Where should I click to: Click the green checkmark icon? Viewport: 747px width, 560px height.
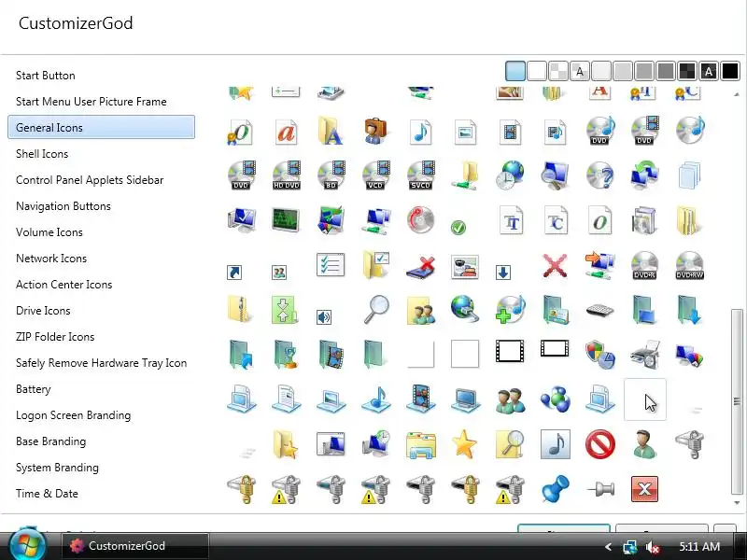(x=458, y=228)
